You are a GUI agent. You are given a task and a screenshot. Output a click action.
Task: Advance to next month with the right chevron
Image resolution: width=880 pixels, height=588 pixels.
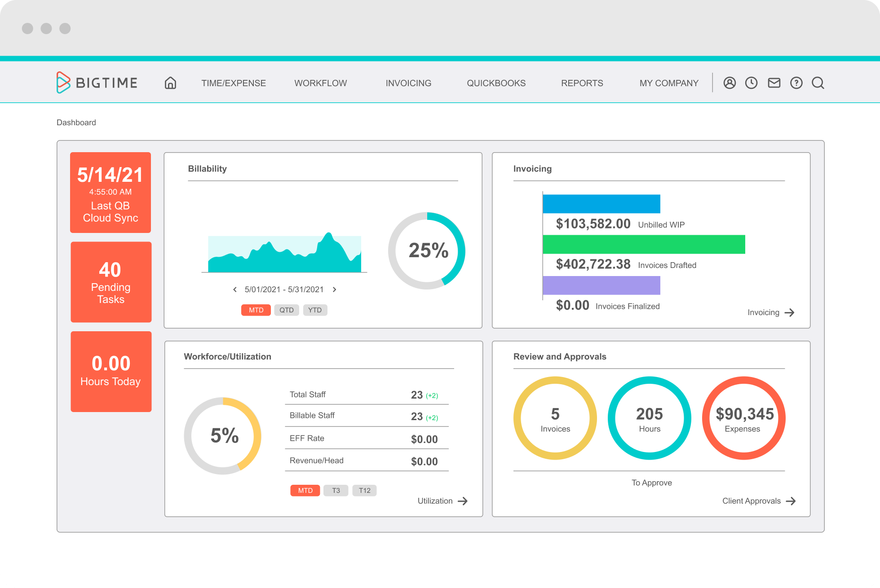click(334, 290)
